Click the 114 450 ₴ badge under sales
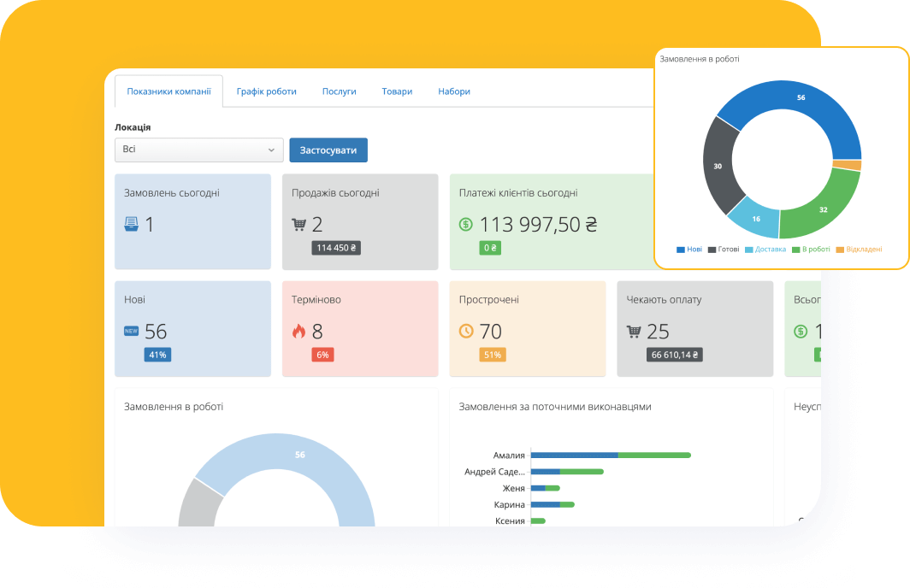The width and height of the screenshot is (910, 588). [336, 248]
